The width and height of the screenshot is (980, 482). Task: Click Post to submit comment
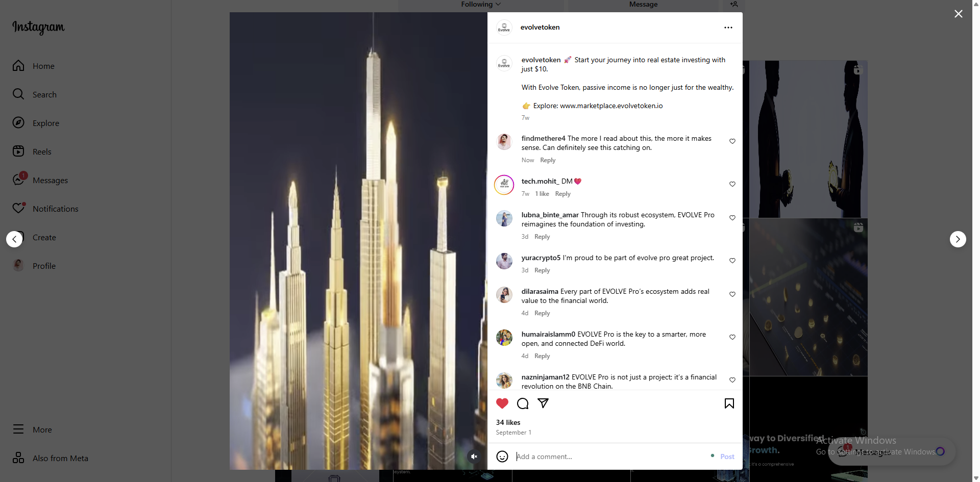pyautogui.click(x=727, y=456)
